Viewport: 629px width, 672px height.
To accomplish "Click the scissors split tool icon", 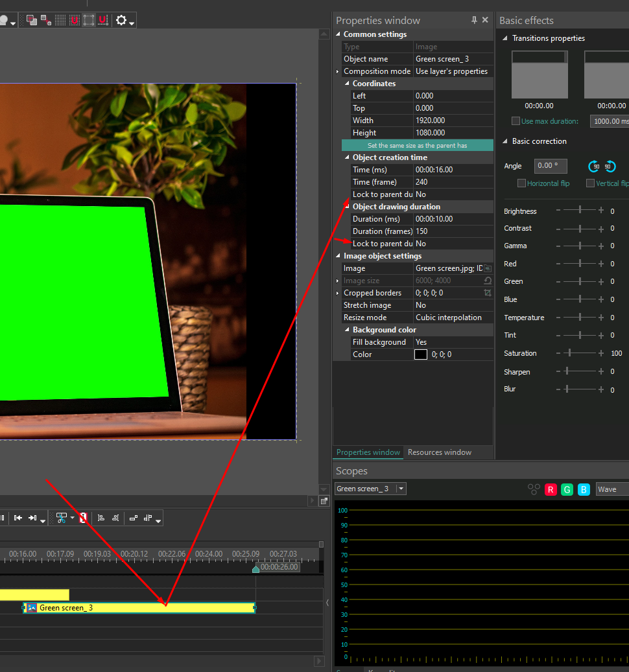I will (62, 518).
